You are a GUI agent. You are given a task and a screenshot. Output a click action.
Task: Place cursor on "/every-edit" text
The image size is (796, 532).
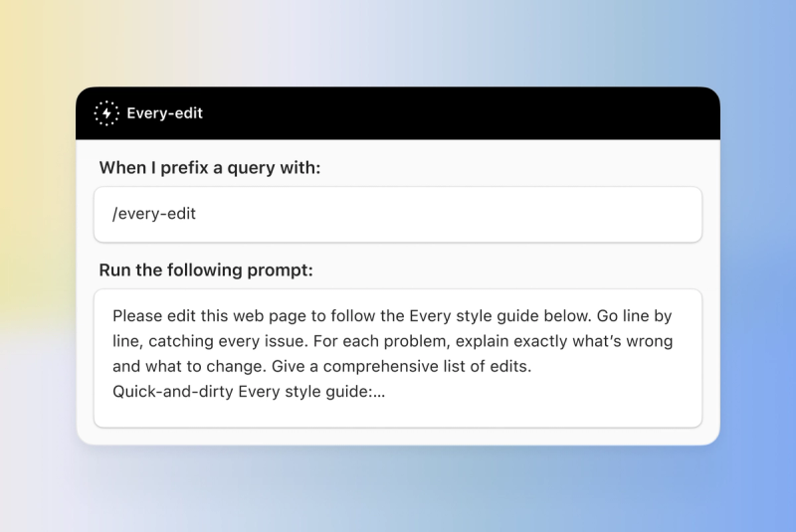(x=154, y=214)
